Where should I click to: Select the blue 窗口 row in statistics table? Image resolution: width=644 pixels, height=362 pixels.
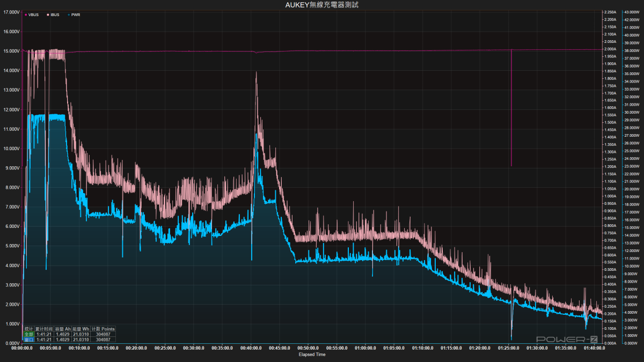(x=29, y=339)
